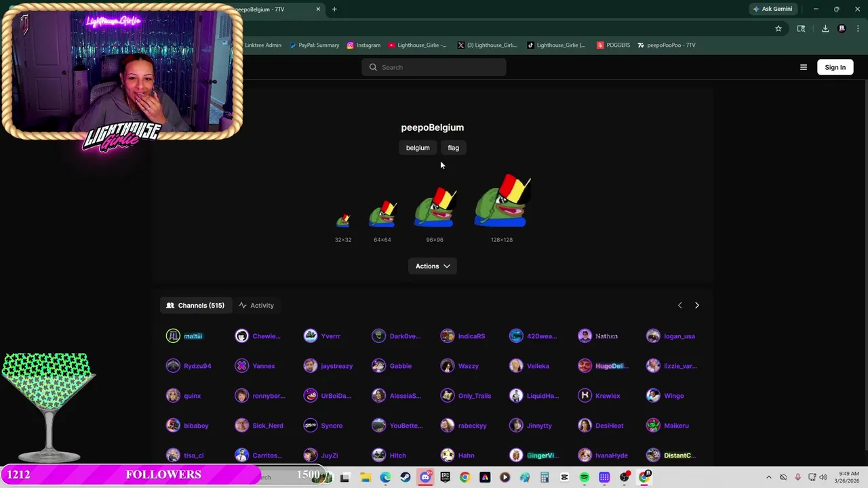The width and height of the screenshot is (868, 488).
Task: Click the Hahn channel avatar
Action: (447, 455)
